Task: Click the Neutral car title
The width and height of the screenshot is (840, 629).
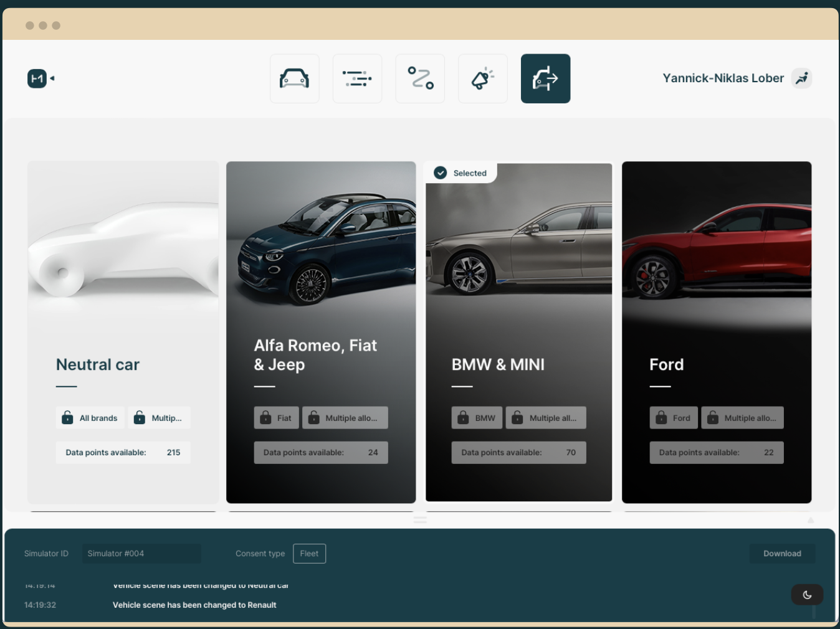Action: pyautogui.click(x=98, y=364)
